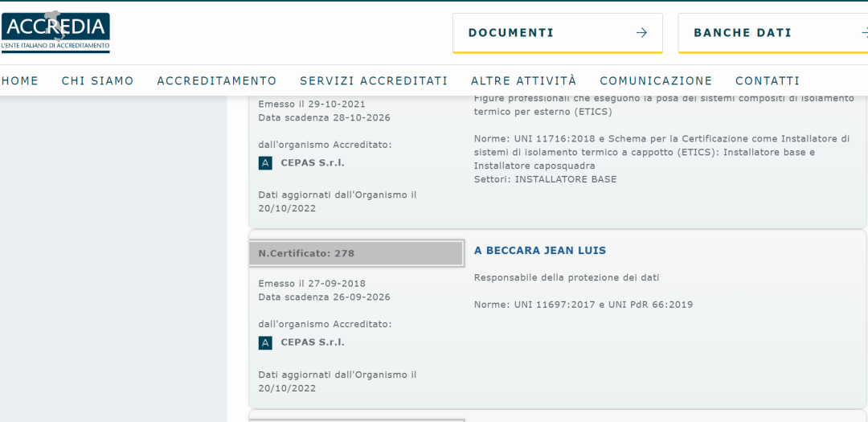868x422 pixels.
Task: Open the Chi Siamo menu
Action: (98, 81)
